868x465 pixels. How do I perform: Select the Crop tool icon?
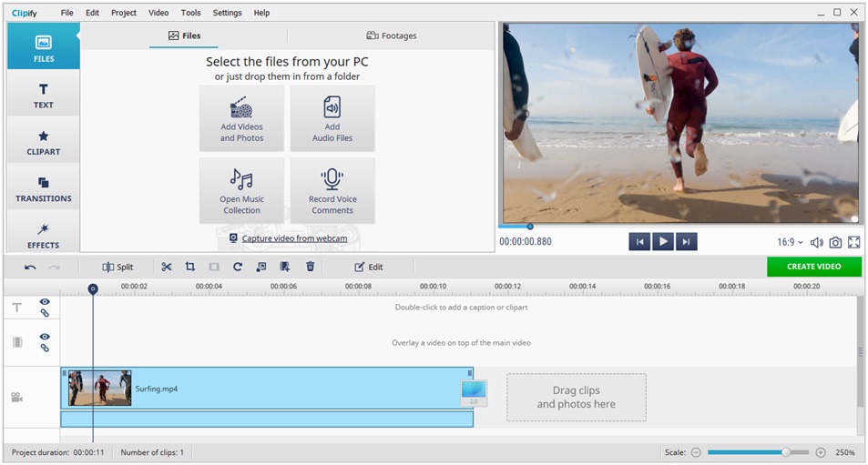pyautogui.click(x=189, y=267)
